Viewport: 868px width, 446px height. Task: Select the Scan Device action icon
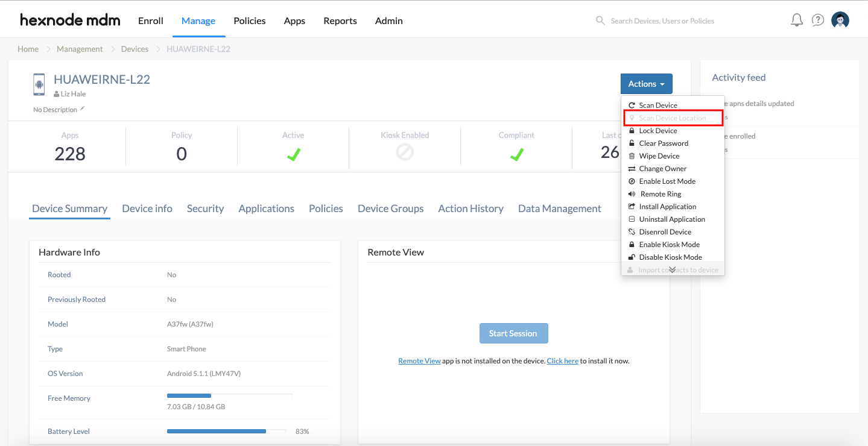pyautogui.click(x=630, y=104)
